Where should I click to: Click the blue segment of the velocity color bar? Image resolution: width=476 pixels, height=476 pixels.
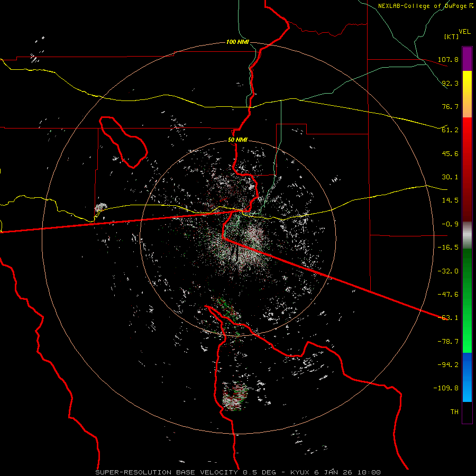[x=467, y=377]
